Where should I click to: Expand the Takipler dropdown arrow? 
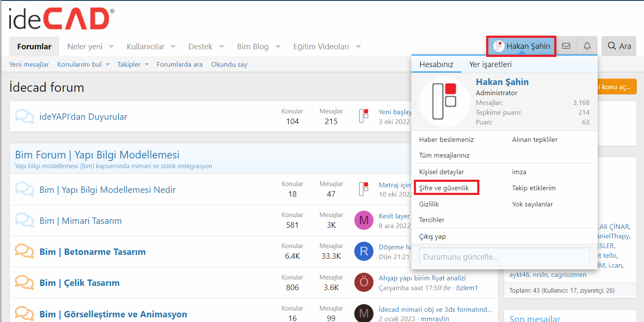point(146,65)
